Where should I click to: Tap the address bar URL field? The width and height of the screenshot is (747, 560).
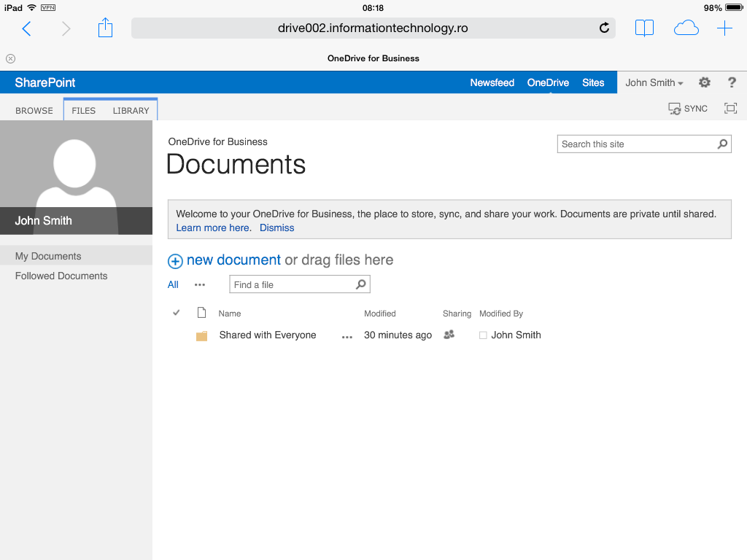click(x=373, y=28)
